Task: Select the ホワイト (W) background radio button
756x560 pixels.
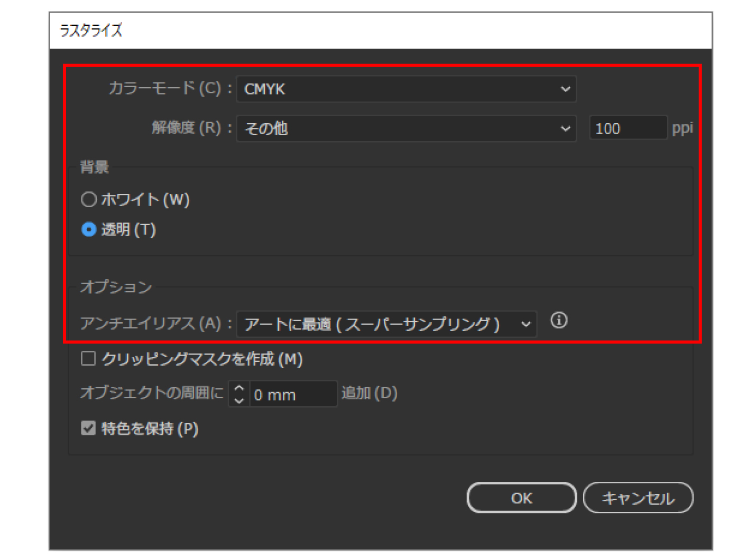Action: pos(89,199)
